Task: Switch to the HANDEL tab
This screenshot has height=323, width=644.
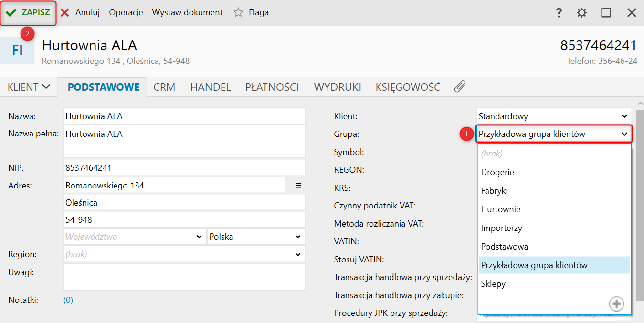Action: point(211,87)
